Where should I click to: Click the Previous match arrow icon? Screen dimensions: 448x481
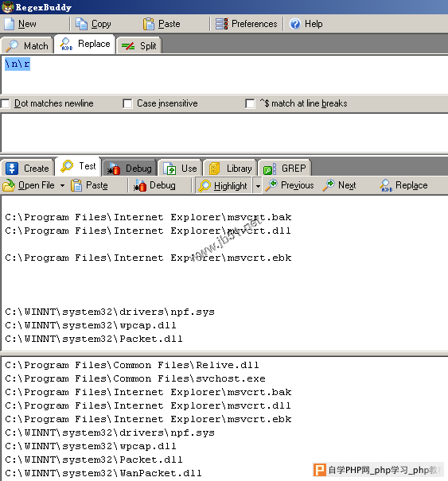(x=271, y=185)
